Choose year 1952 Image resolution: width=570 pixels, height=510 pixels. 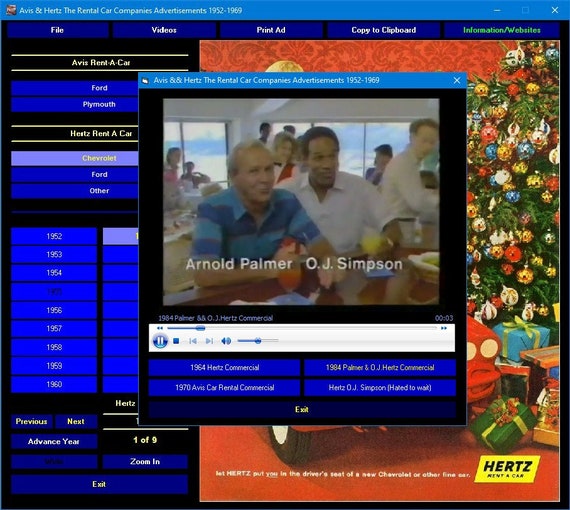54,236
